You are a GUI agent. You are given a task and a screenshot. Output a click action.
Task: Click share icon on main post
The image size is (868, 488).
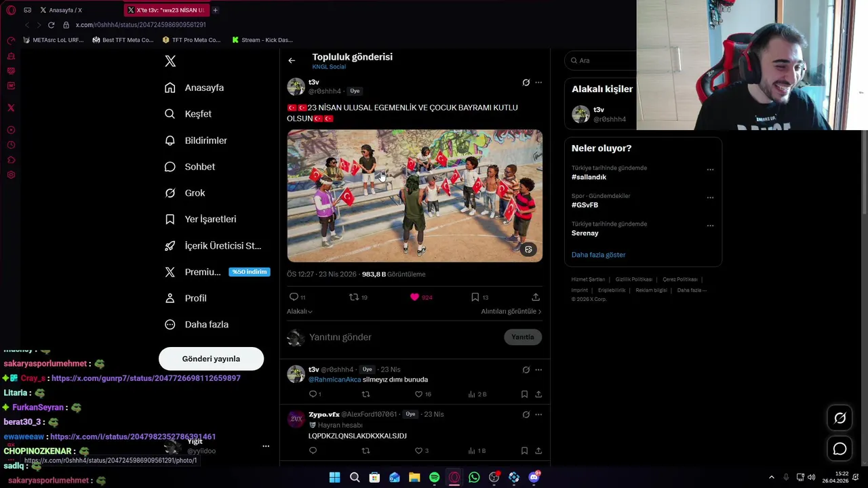click(x=536, y=297)
